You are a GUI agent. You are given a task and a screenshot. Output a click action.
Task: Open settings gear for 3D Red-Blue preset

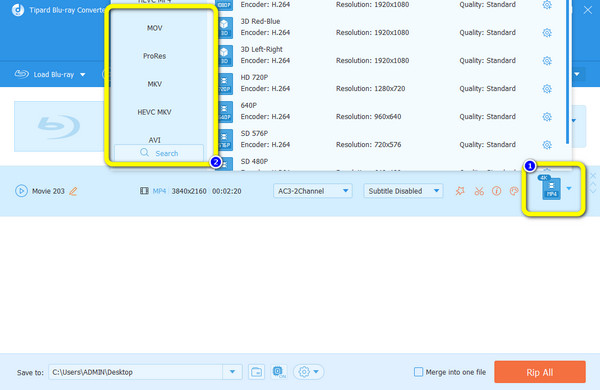(547, 33)
